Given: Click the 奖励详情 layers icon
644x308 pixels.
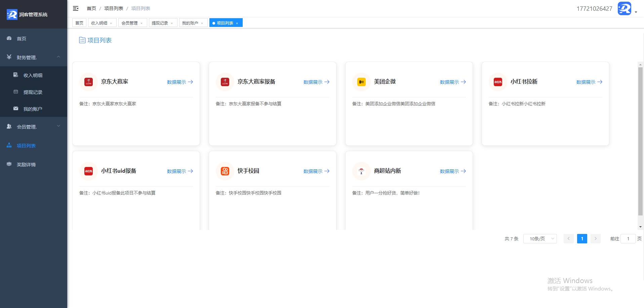Looking at the screenshot, I should point(9,164).
